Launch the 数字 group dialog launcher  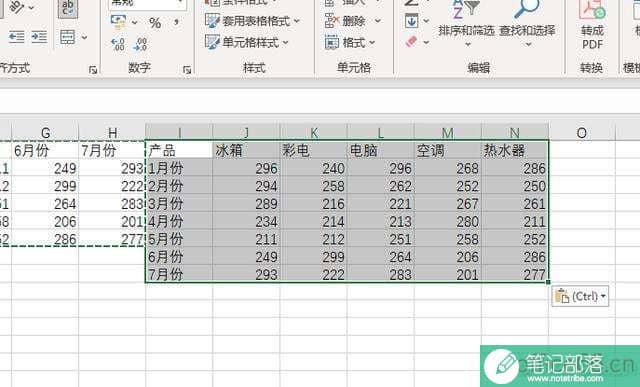(x=187, y=70)
